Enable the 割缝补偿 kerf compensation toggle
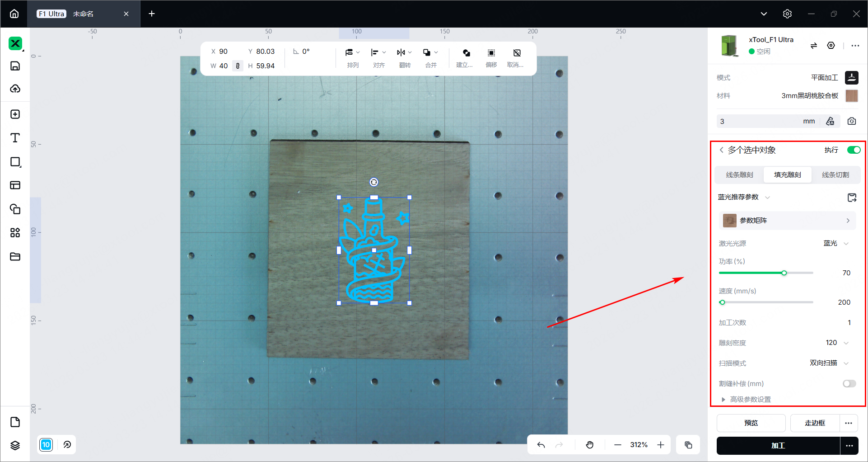 849,383
